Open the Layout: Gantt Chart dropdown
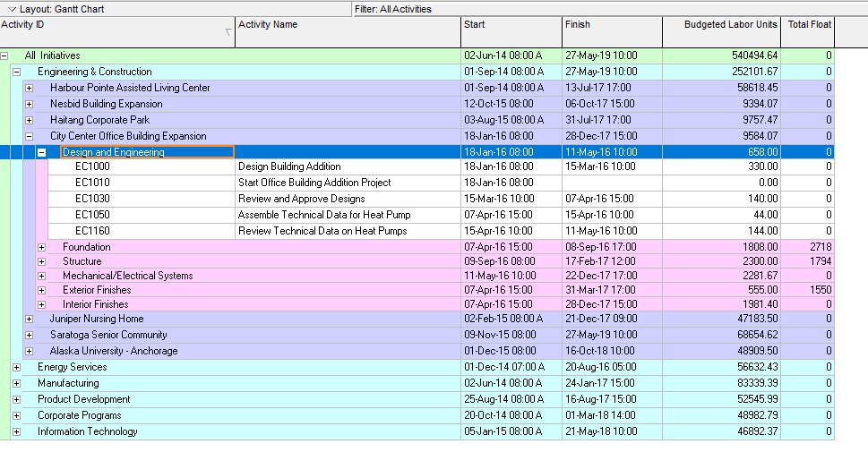 point(13,9)
